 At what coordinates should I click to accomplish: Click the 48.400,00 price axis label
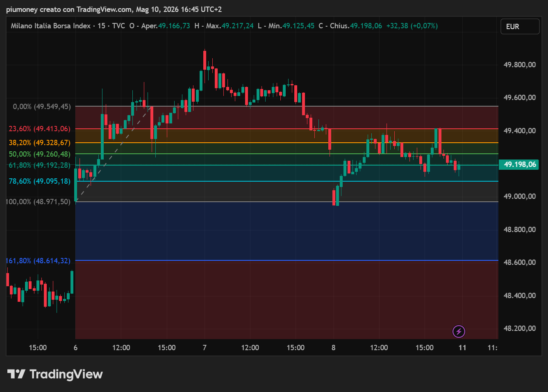(x=520, y=296)
